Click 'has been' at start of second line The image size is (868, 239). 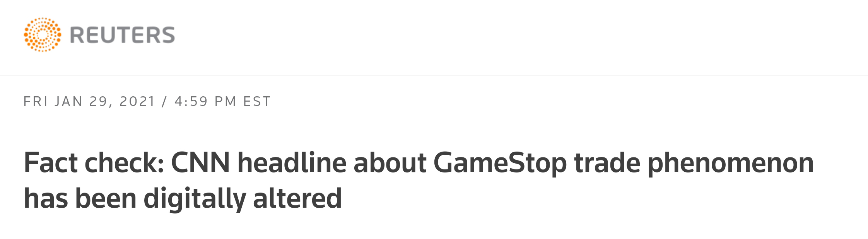(80, 198)
